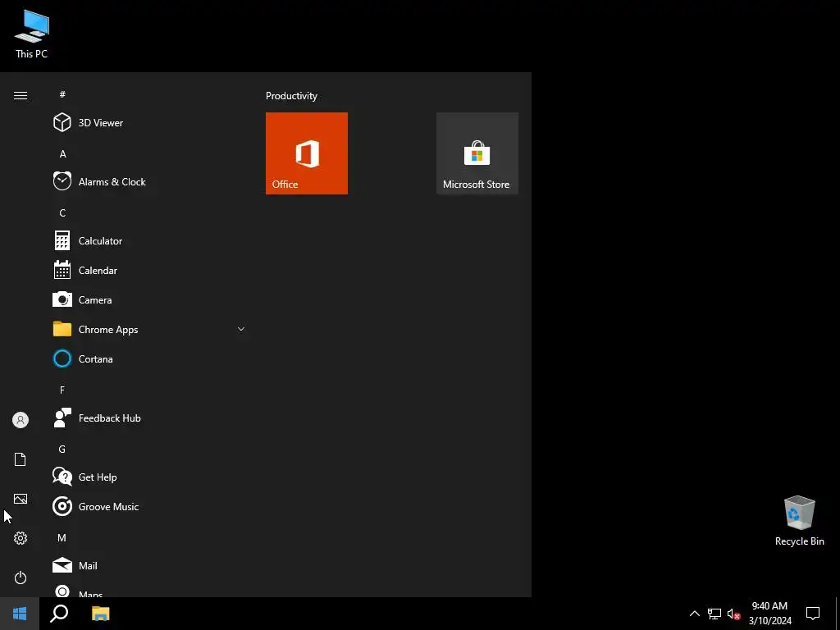Open Pictures from Start sidebar

coord(21,499)
